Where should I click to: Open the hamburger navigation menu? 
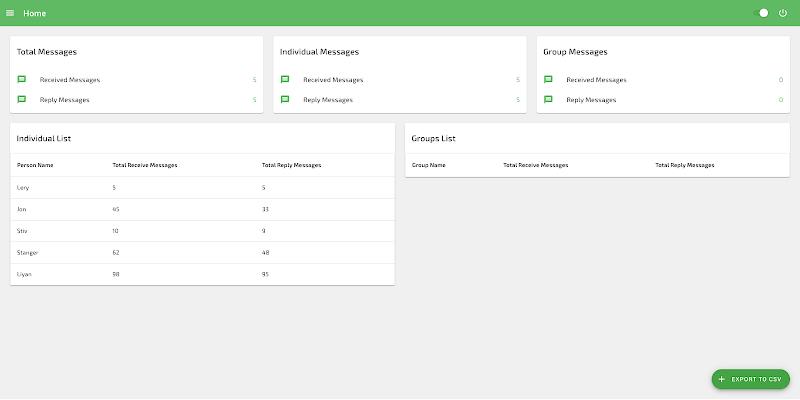coord(10,13)
